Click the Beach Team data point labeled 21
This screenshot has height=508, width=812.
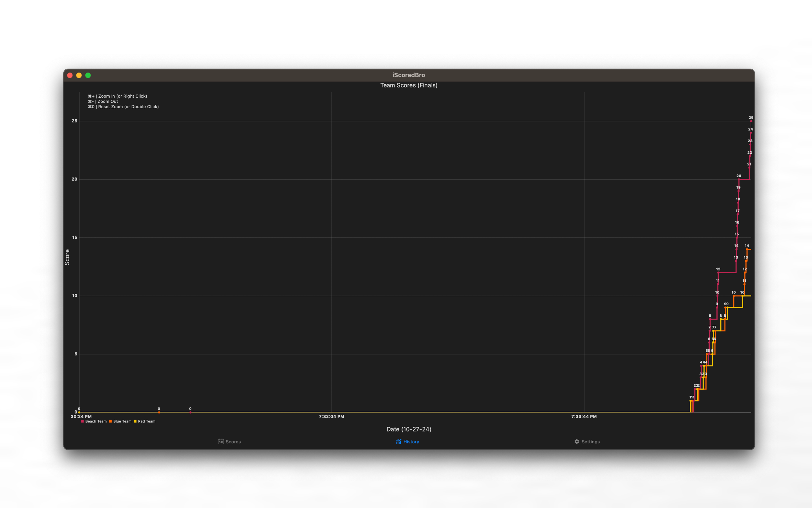coord(749,168)
